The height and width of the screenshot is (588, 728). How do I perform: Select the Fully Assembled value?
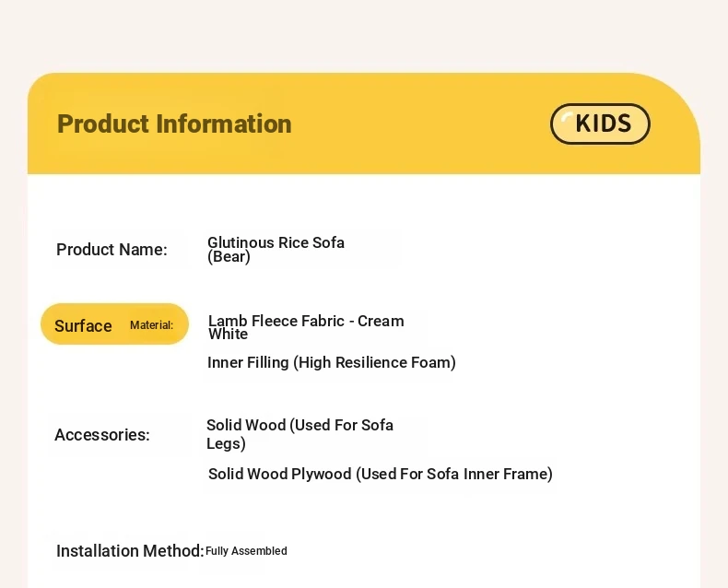(246, 551)
